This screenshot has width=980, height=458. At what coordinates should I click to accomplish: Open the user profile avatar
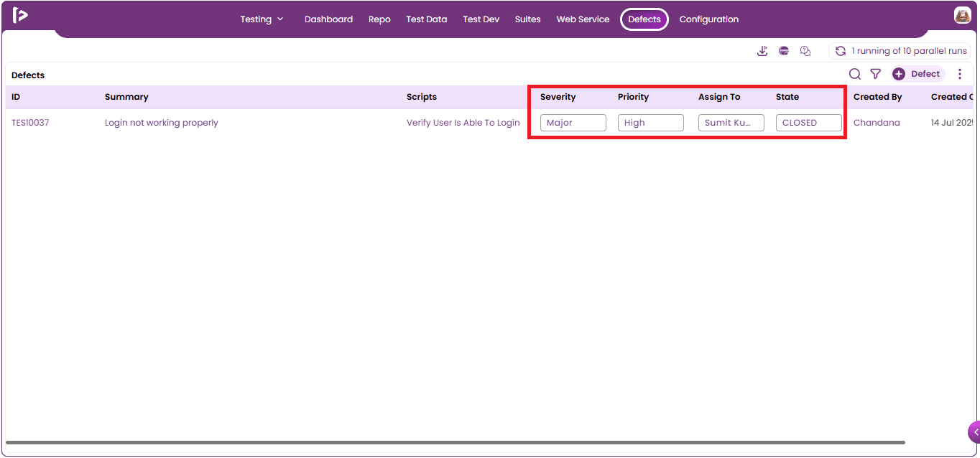pyautogui.click(x=963, y=15)
